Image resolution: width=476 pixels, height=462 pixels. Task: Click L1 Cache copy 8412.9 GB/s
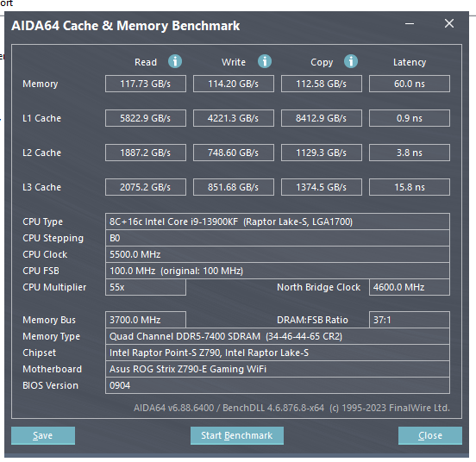[322, 118]
